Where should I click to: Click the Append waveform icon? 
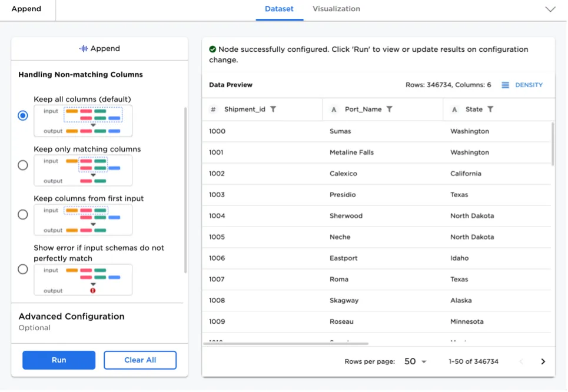(84, 49)
